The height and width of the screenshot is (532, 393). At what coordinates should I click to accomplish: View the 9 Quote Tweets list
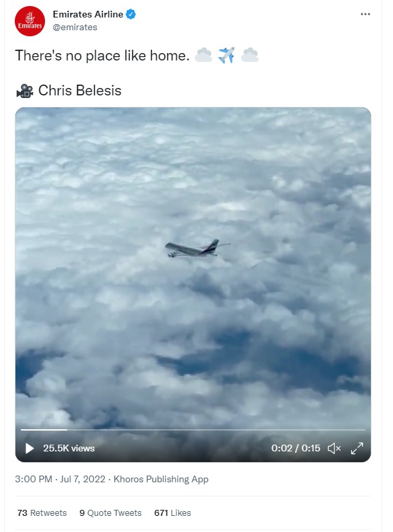[x=110, y=513]
